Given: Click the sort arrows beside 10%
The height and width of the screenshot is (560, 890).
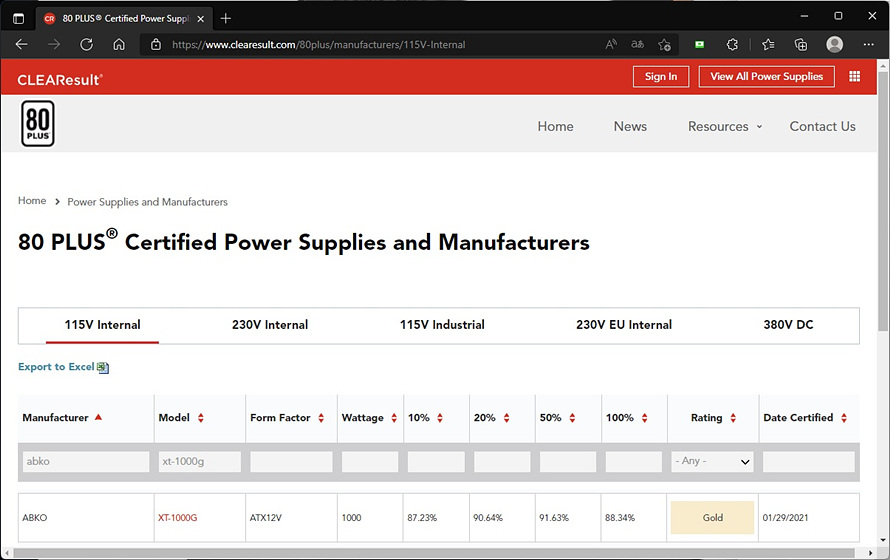Looking at the screenshot, I should (x=440, y=418).
